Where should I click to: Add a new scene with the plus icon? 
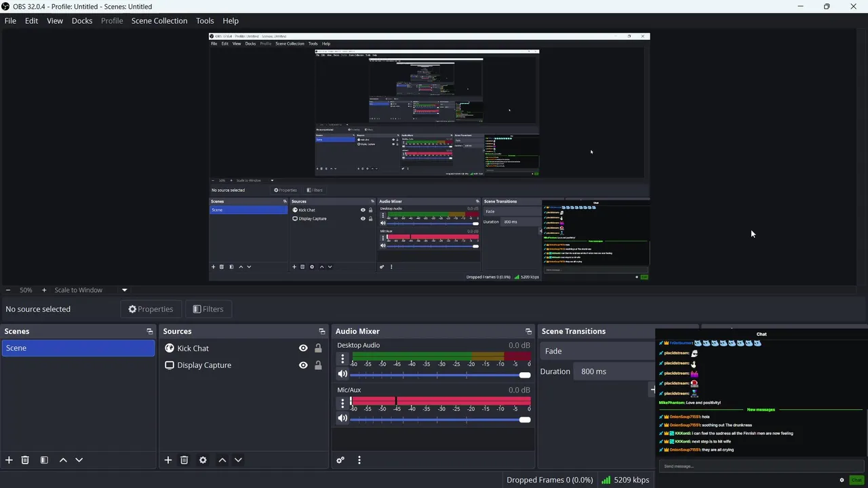tap(9, 460)
